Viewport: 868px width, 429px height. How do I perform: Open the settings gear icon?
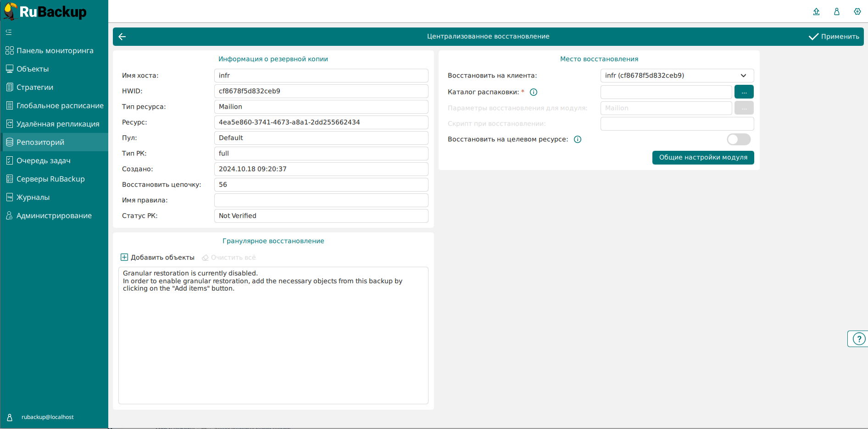857,11
